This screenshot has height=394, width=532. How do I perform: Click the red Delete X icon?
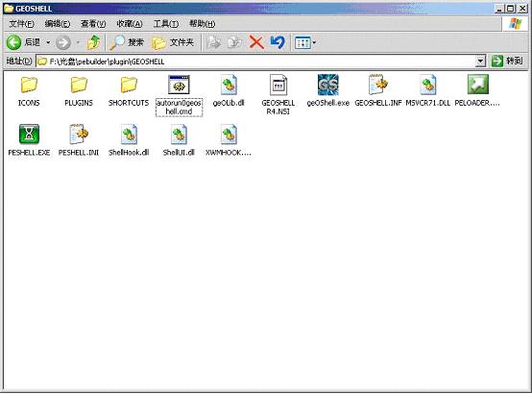tap(256, 42)
